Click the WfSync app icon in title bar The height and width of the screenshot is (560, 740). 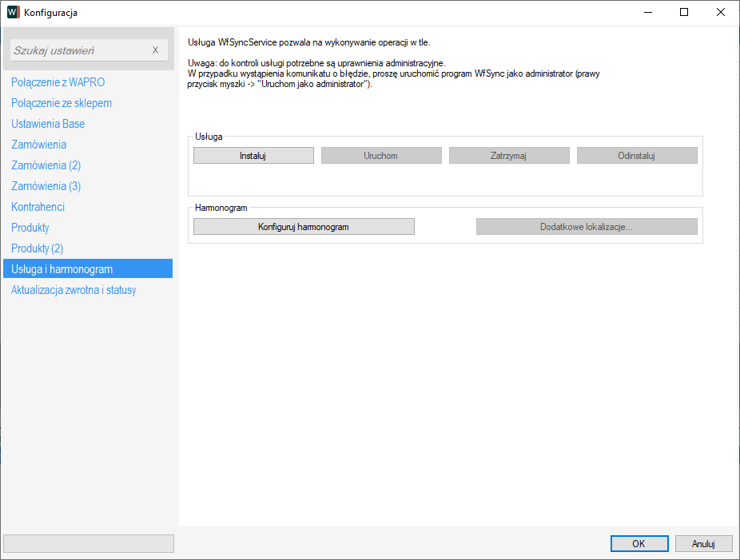pyautogui.click(x=13, y=12)
